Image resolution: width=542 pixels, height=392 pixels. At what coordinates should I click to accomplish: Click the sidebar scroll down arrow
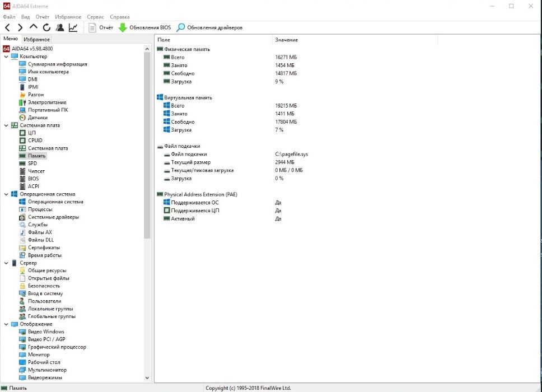tap(147, 378)
